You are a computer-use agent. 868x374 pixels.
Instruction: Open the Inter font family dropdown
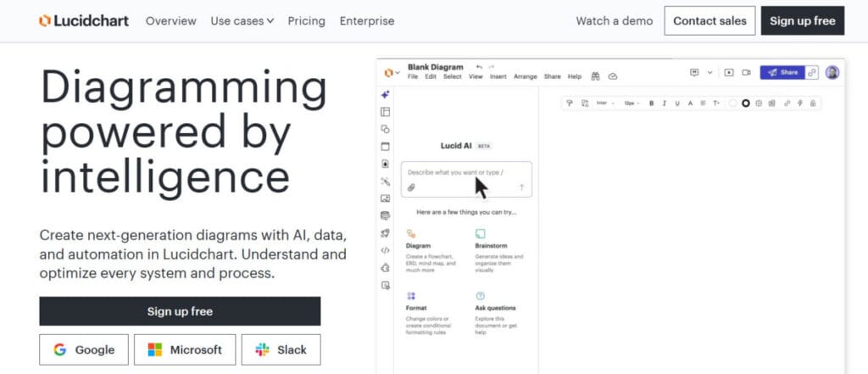click(x=605, y=103)
